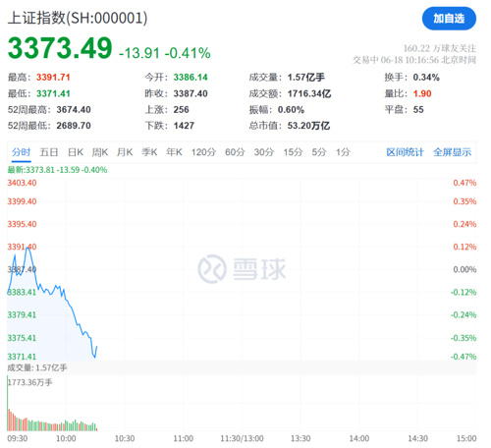Screen dimensions: 491x448
Task: Click the 0.47% percent axis label
Action: click(x=464, y=183)
